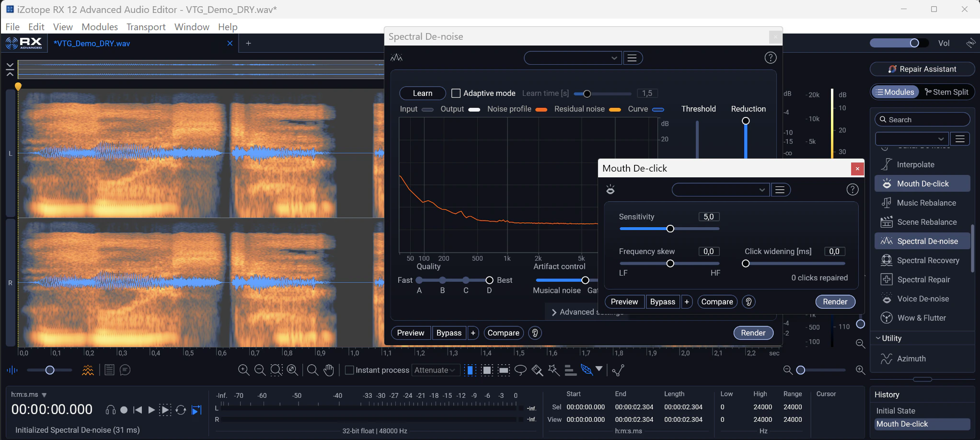Enable Adaptive mode checkbox
The height and width of the screenshot is (440, 980).
[456, 93]
